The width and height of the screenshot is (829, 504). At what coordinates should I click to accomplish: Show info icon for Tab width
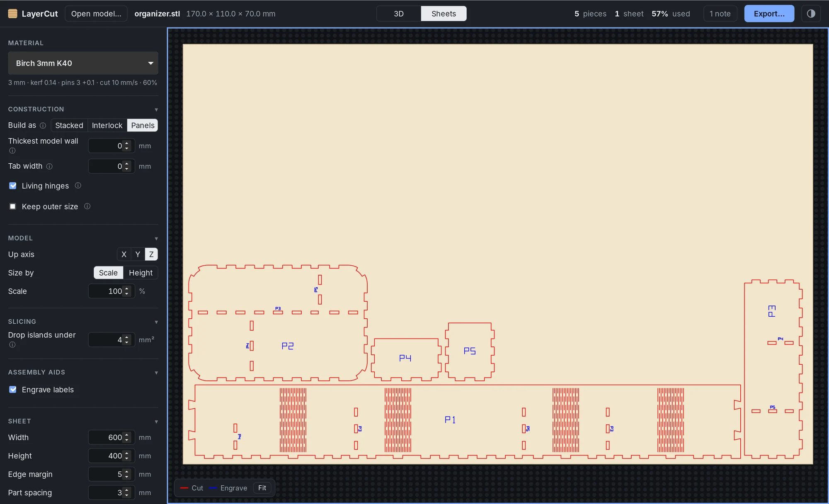pyautogui.click(x=49, y=167)
